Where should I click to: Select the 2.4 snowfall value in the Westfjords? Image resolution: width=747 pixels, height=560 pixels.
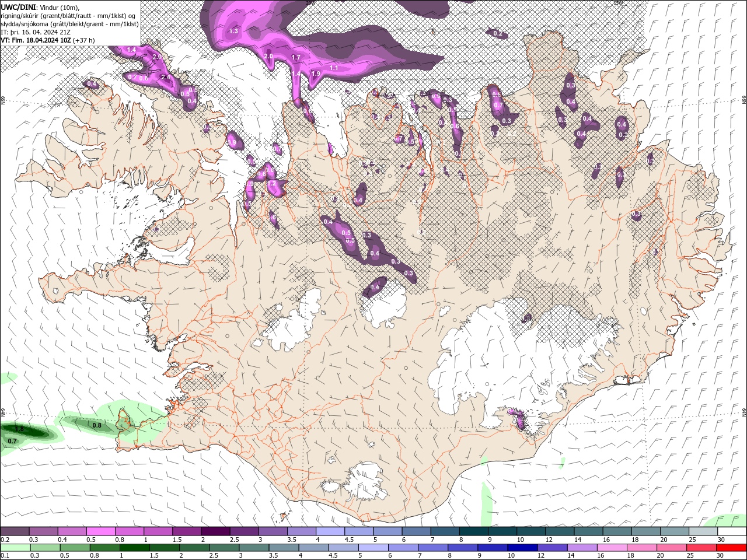pyautogui.click(x=165, y=77)
